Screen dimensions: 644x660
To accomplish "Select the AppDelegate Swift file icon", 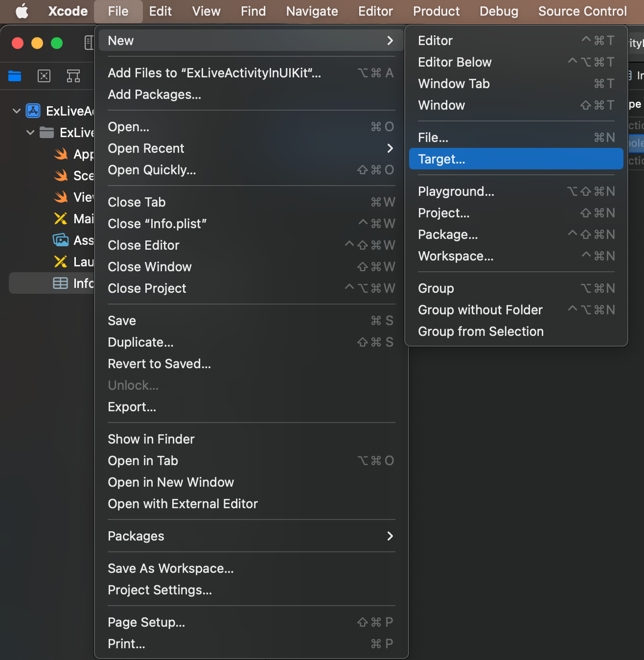I will pyautogui.click(x=61, y=154).
